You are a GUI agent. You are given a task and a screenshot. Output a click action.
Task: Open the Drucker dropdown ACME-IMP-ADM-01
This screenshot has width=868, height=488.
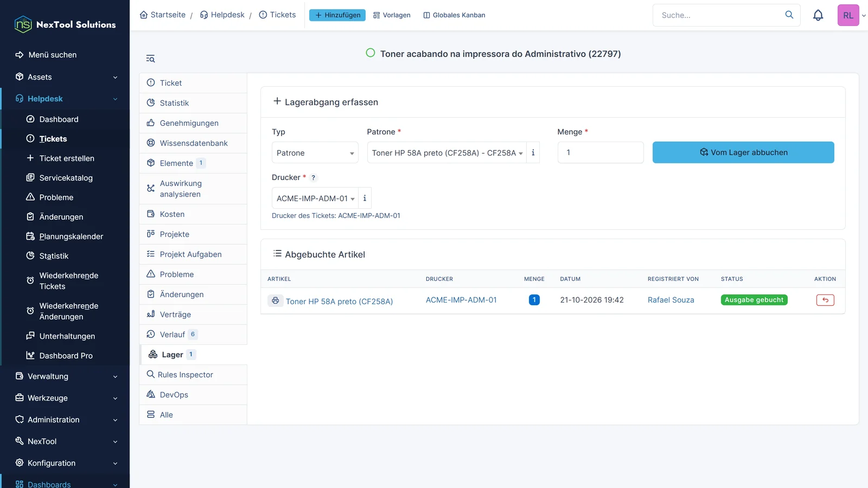(x=315, y=198)
